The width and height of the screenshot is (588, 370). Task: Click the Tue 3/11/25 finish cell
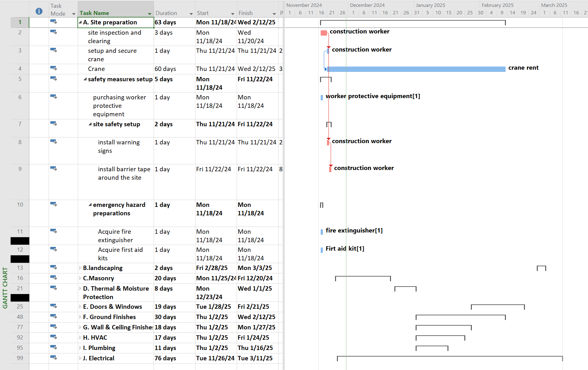(257, 358)
